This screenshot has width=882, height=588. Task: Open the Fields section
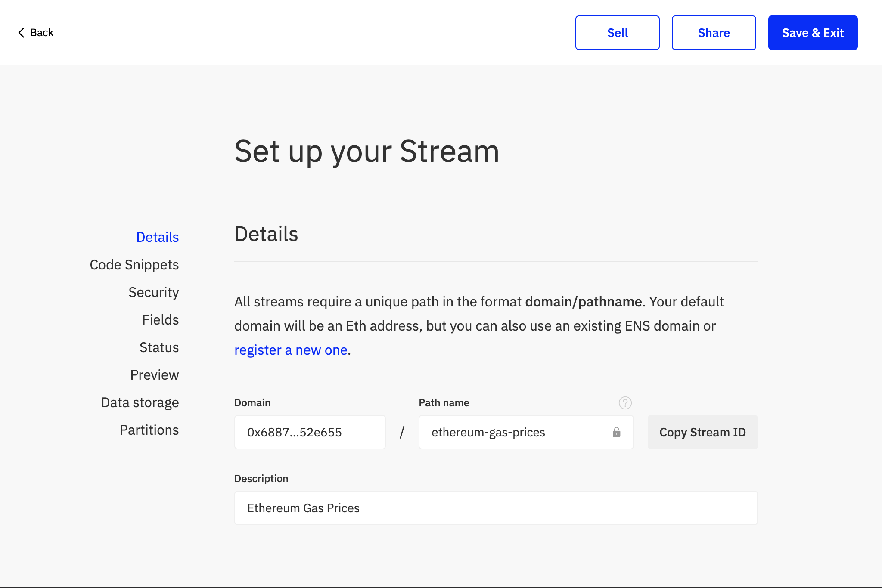(160, 320)
